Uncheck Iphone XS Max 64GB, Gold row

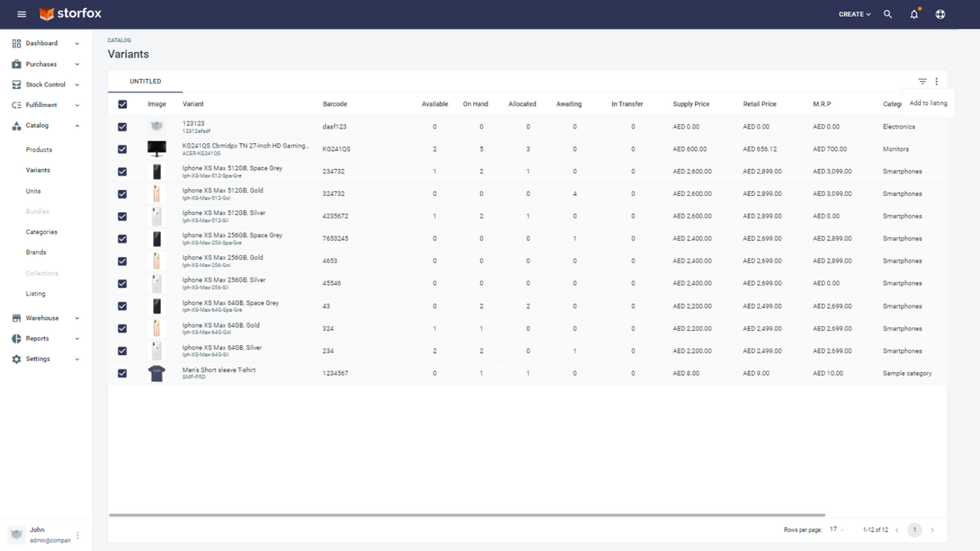(x=122, y=328)
